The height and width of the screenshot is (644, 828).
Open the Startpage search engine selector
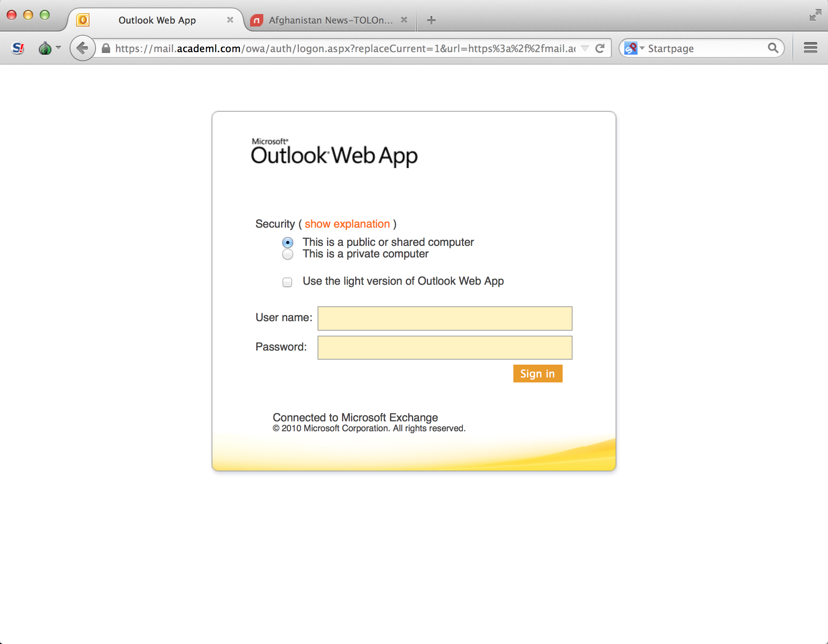click(x=634, y=48)
